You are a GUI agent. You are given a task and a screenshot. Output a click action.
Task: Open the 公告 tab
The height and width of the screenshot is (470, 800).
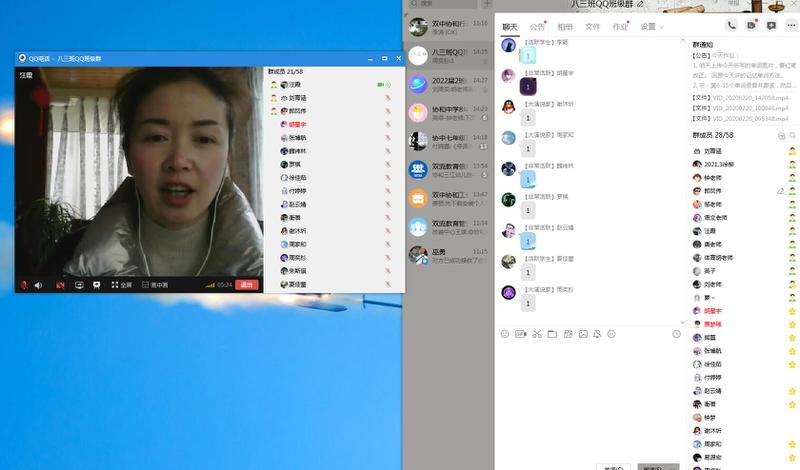click(x=537, y=27)
